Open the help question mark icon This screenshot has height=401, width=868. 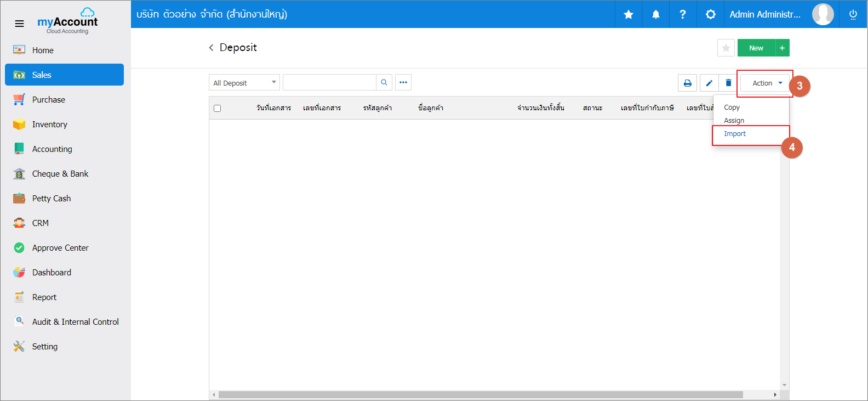tap(683, 14)
